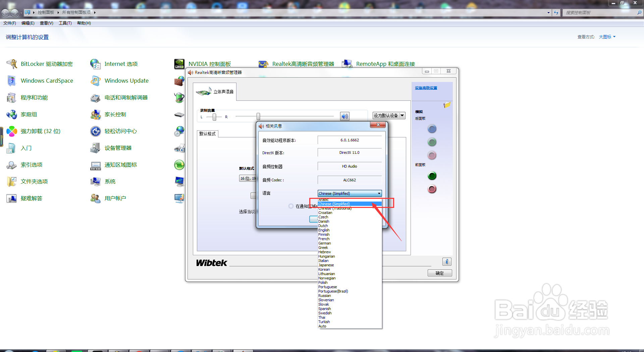Screen dimensions: 644x352
Task: Close the 相关讯息 information dialog
Action: point(378,125)
